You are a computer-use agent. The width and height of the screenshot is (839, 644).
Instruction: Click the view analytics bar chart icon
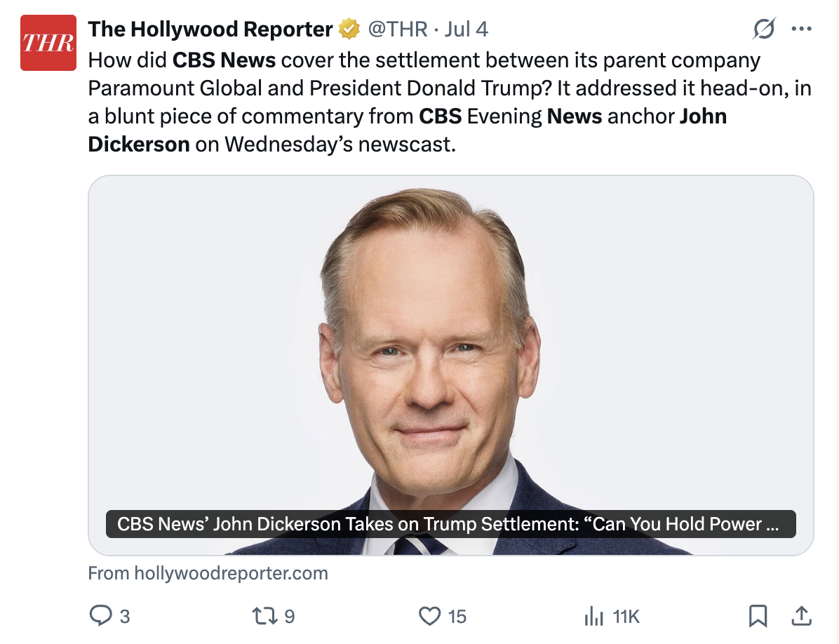tap(593, 616)
